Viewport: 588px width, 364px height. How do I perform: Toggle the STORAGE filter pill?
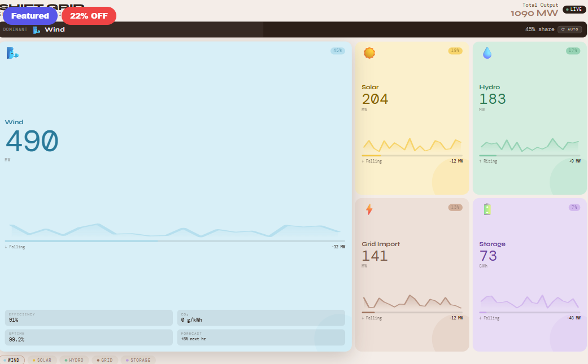137,359
